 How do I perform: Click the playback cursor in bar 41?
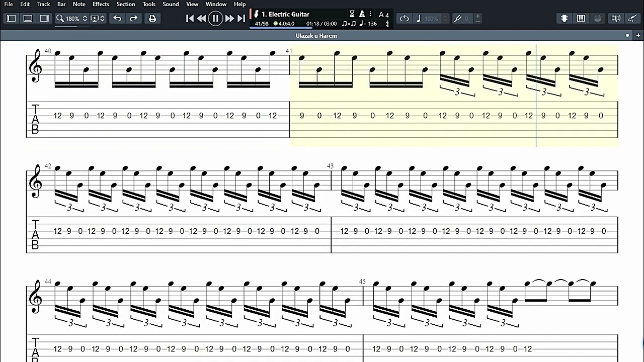(x=536, y=96)
